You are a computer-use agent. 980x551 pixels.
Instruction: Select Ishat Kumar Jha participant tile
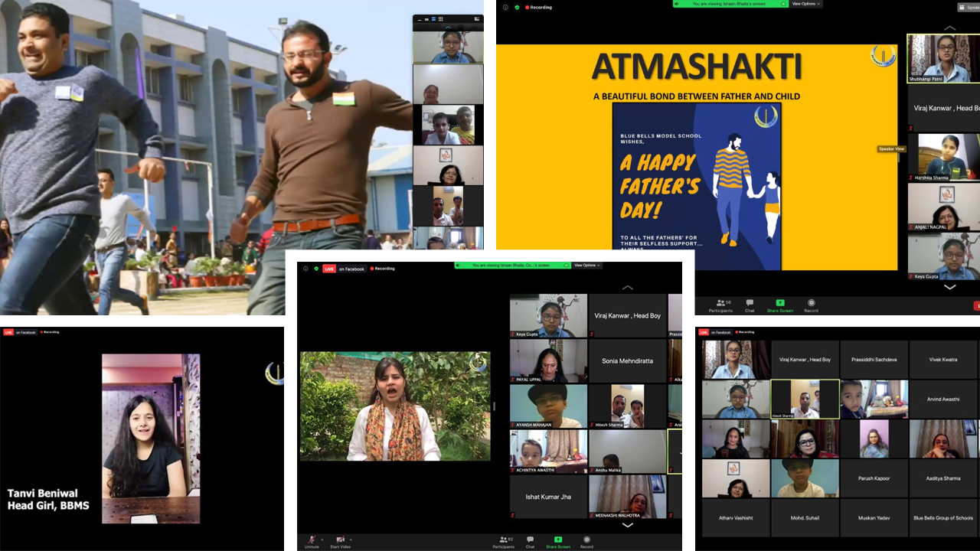(x=549, y=497)
